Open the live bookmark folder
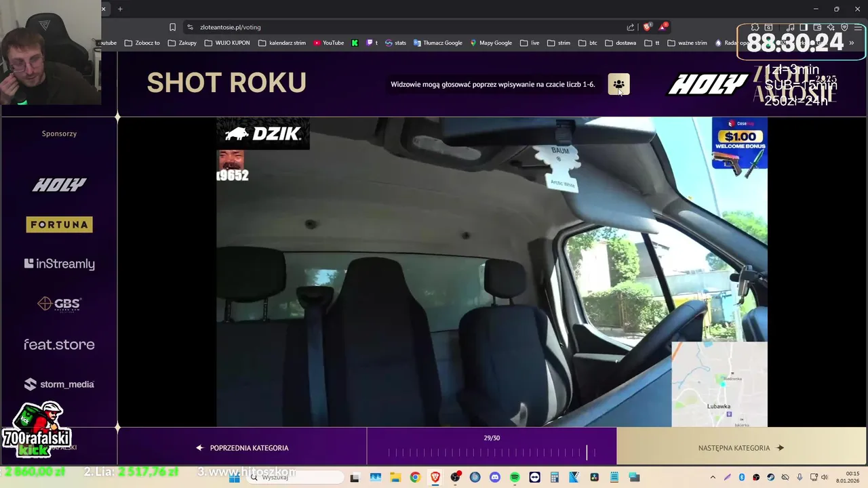The width and height of the screenshot is (868, 488). point(530,43)
